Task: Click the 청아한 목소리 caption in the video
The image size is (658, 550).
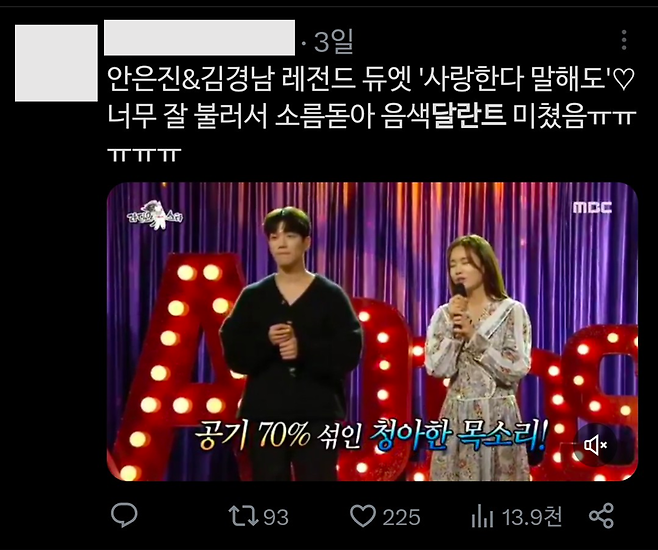Action: pyautogui.click(x=458, y=436)
